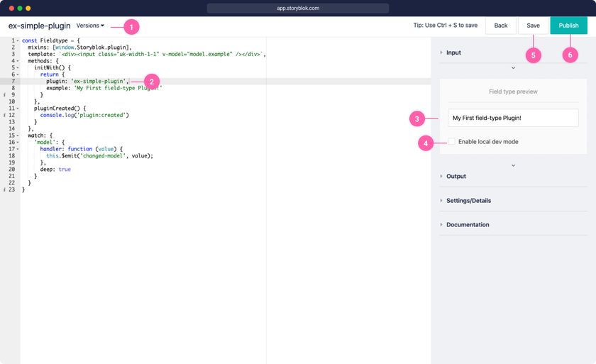Image resolution: width=596 pixels, height=364 pixels.
Task: Fold initWith function at line 5
Action: (x=18, y=67)
